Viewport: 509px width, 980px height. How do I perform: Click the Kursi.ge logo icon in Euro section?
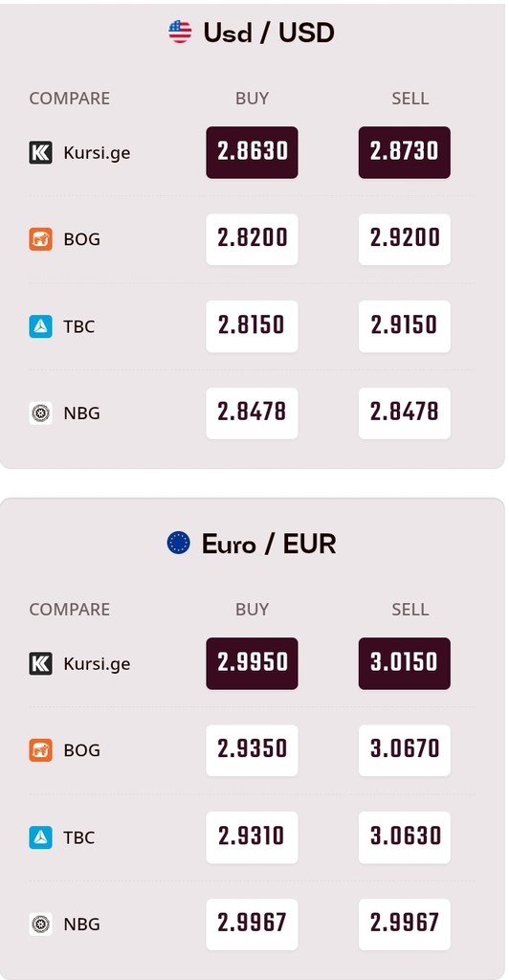click(40, 663)
